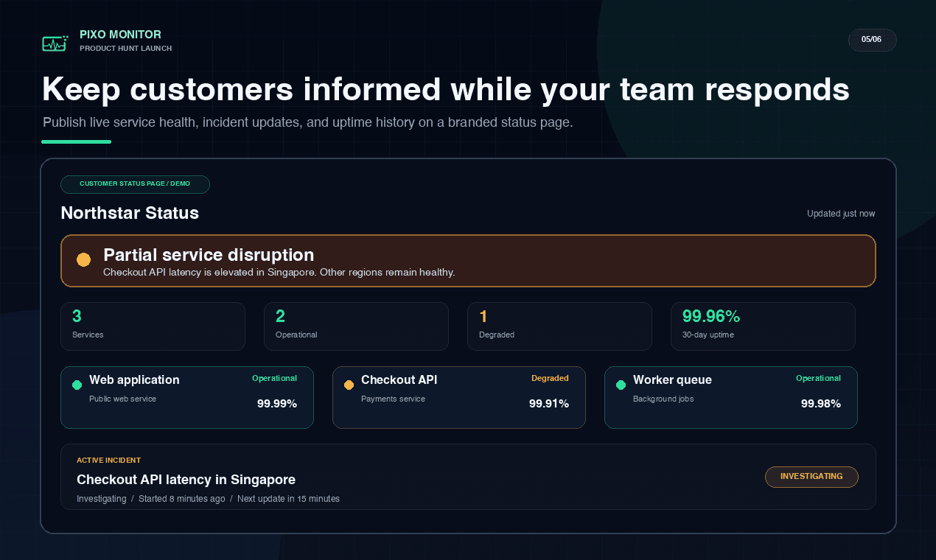Click the green dot beside Web application
The image size is (936, 560).
(x=77, y=385)
